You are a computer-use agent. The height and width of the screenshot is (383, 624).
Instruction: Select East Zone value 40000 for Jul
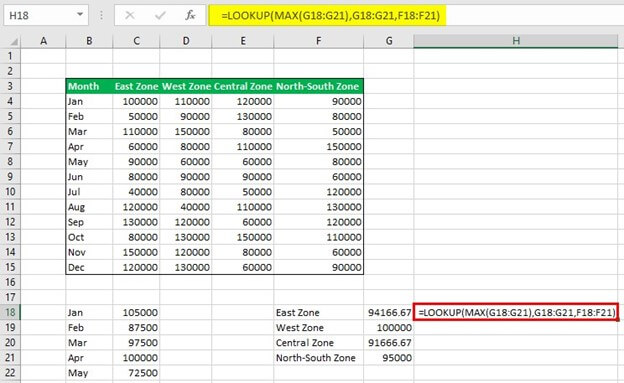(x=136, y=192)
